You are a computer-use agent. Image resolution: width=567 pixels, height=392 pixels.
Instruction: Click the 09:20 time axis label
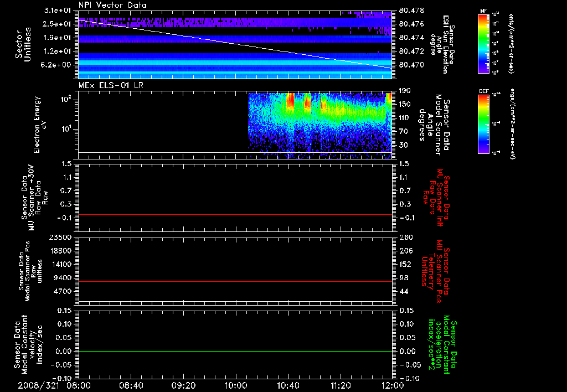point(183,385)
